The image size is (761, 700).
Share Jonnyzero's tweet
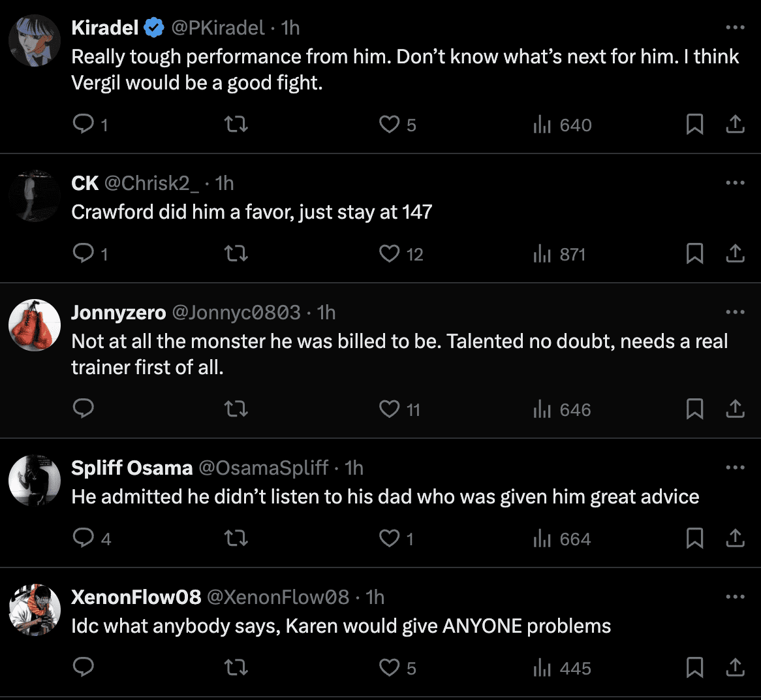(735, 409)
